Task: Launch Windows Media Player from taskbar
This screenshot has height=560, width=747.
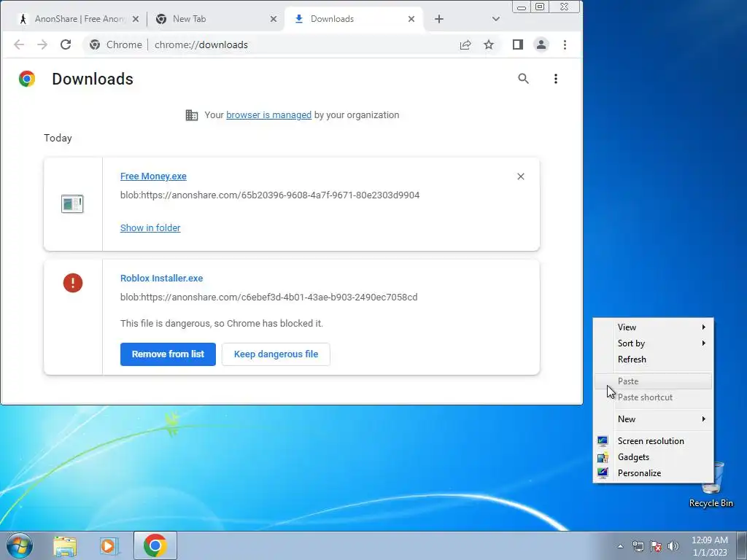Action: [x=109, y=545]
